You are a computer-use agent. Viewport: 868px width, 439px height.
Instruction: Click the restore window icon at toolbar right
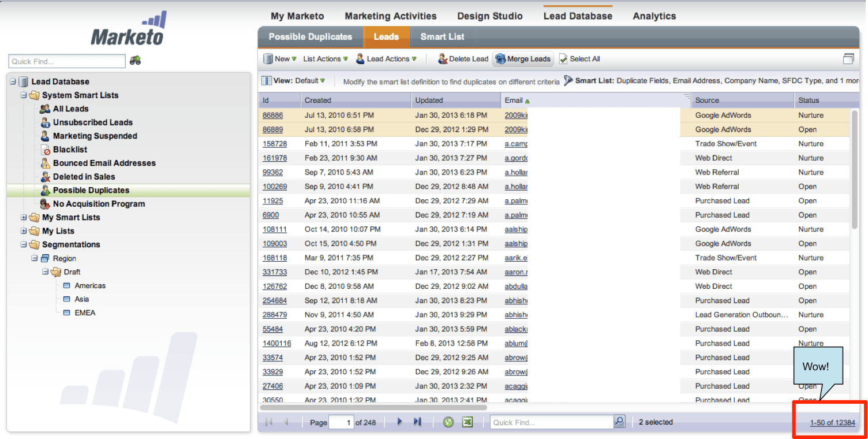coord(848,58)
